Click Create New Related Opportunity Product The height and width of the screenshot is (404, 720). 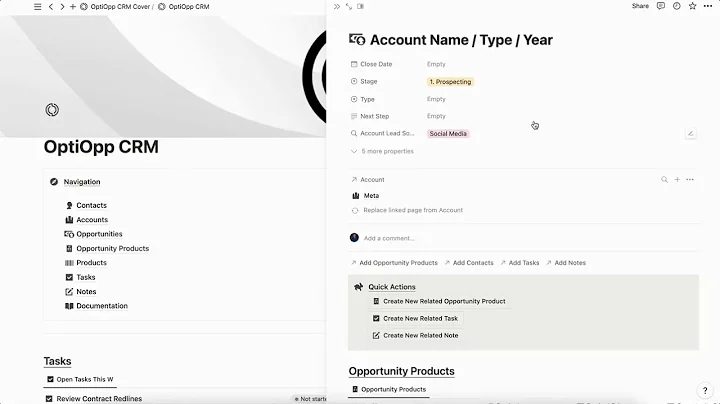(439, 301)
